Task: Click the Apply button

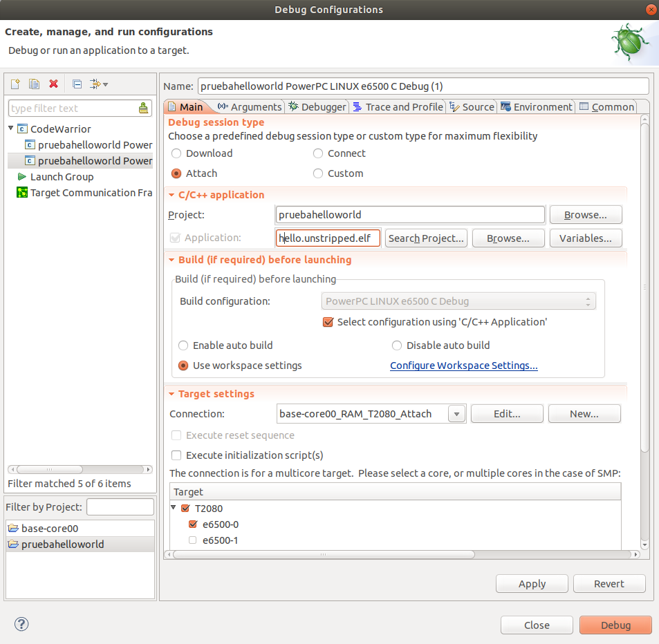Action: click(x=532, y=583)
